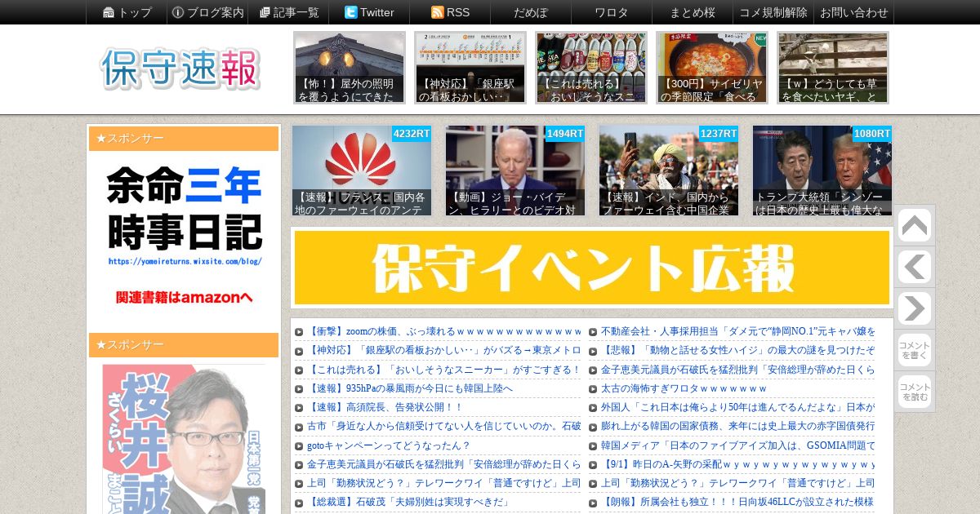Viewport: 980px width, 514px height.
Task: Click the info icon beside ブログ案内
Action: pos(178,12)
